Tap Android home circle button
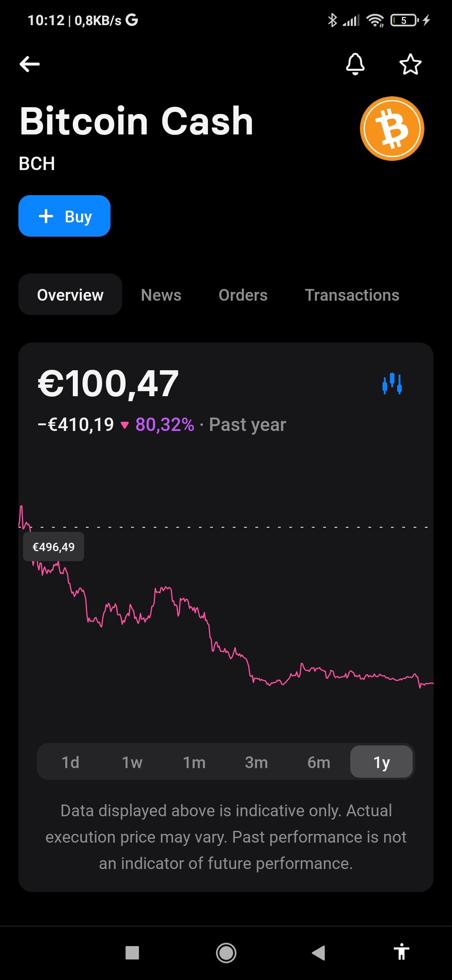Image resolution: width=452 pixels, height=980 pixels. [226, 953]
